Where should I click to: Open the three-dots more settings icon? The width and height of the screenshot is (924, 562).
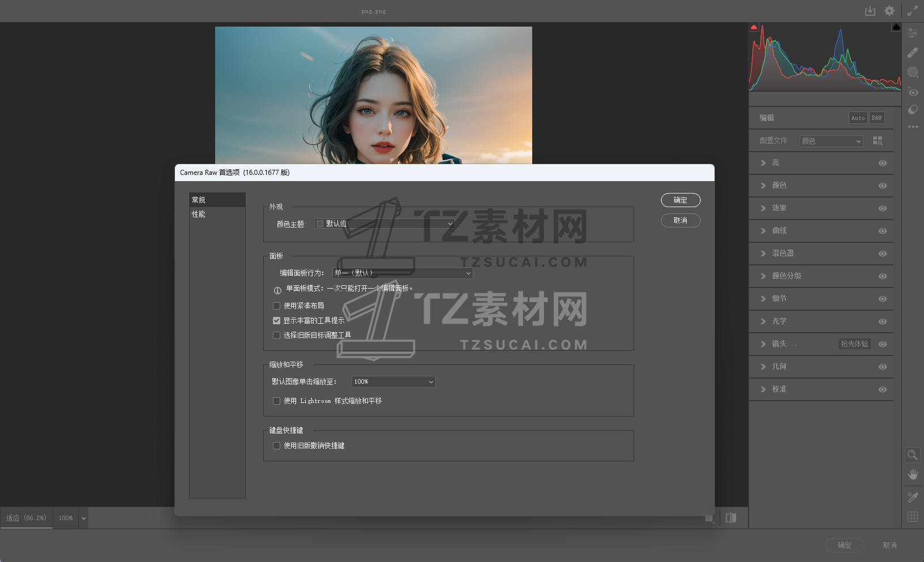click(x=913, y=127)
